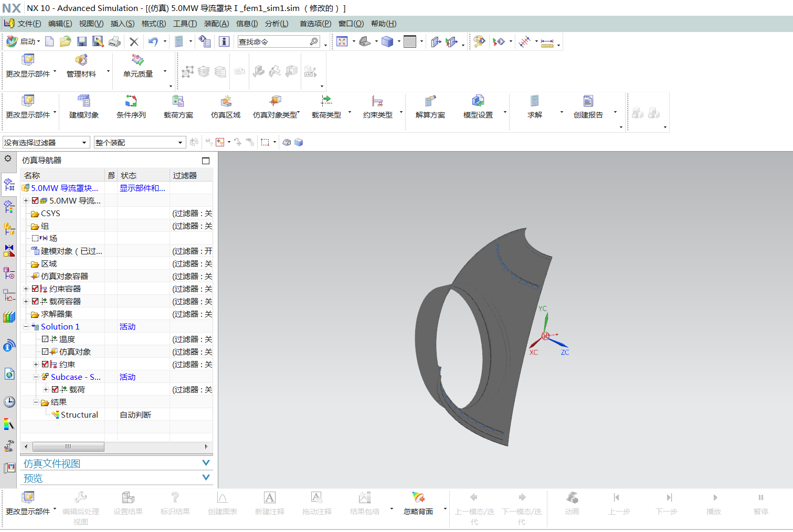
Task: Toggle the 约束 checkbox under Solution 1
Action: pos(45,364)
